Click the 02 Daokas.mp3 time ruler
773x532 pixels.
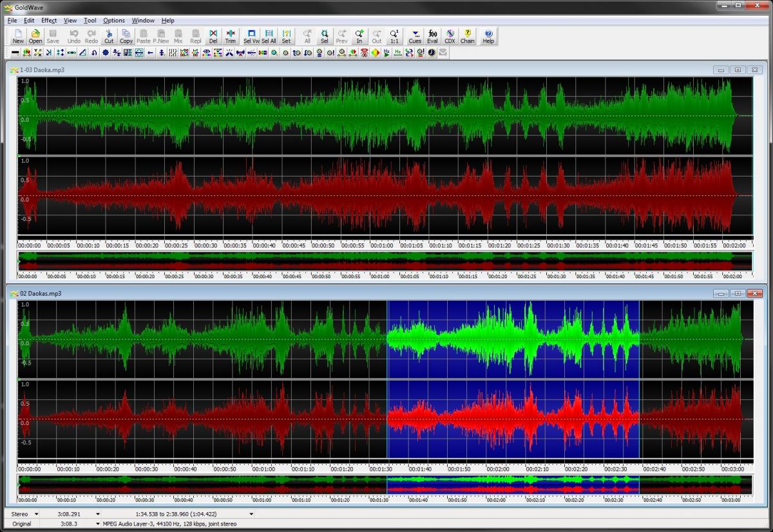coord(385,467)
